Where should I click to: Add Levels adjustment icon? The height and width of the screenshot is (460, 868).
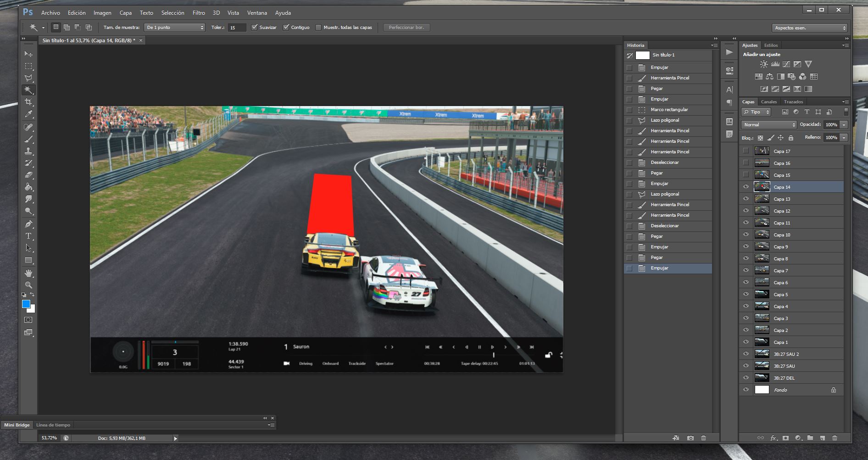click(x=775, y=64)
